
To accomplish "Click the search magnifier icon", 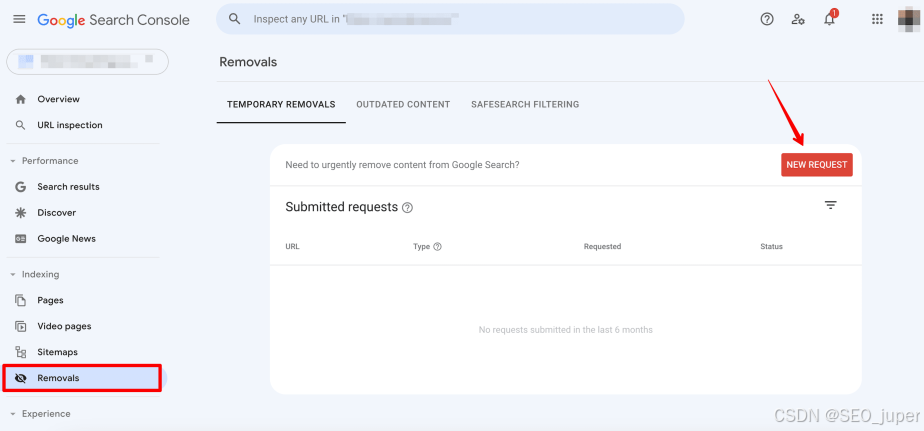I will point(235,19).
